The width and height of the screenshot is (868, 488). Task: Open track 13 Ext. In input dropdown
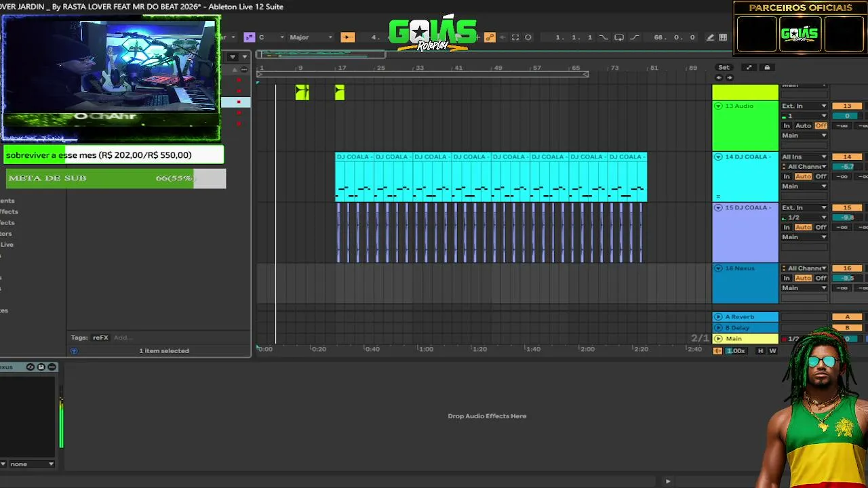tap(804, 106)
